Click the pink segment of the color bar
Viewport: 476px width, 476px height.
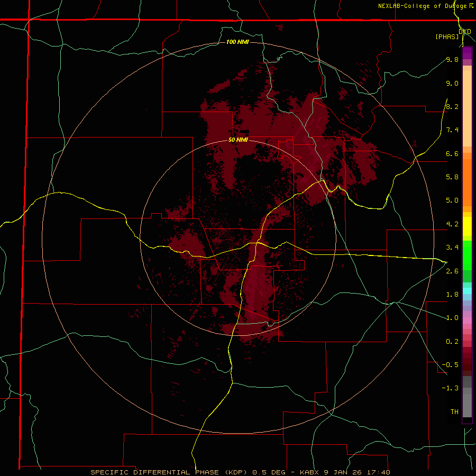(467, 321)
